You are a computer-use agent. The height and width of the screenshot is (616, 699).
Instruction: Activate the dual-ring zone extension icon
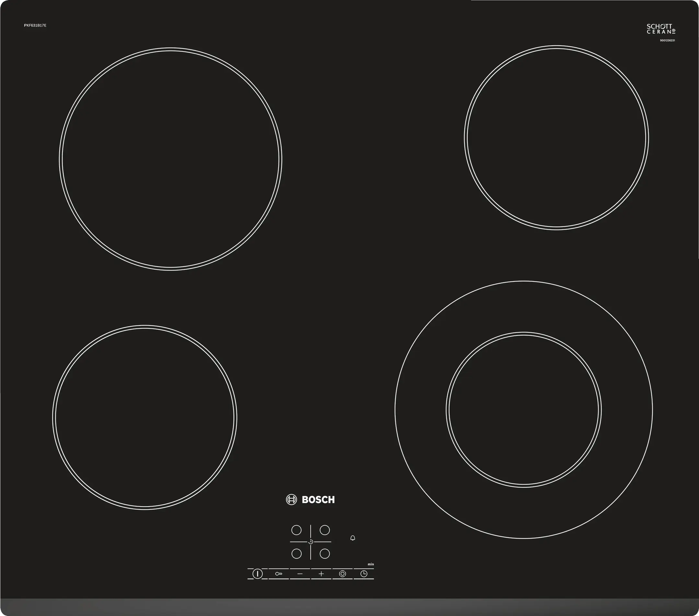tap(342, 574)
